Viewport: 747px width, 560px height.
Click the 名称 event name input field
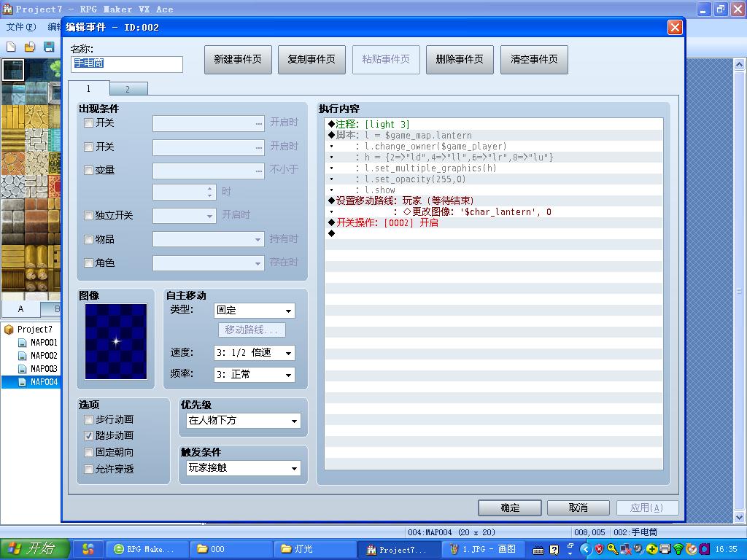pyautogui.click(x=127, y=64)
